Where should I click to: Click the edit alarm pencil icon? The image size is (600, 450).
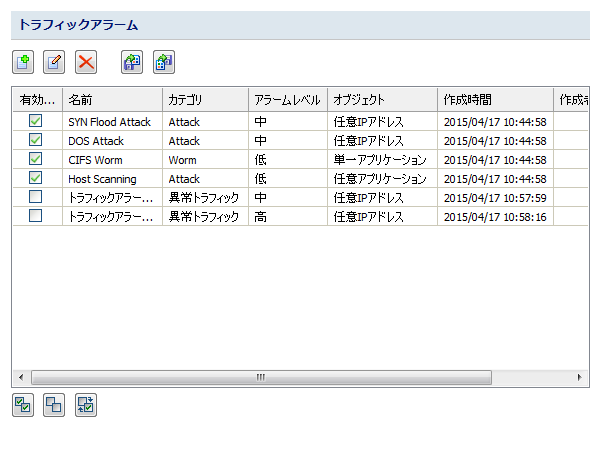coord(55,62)
